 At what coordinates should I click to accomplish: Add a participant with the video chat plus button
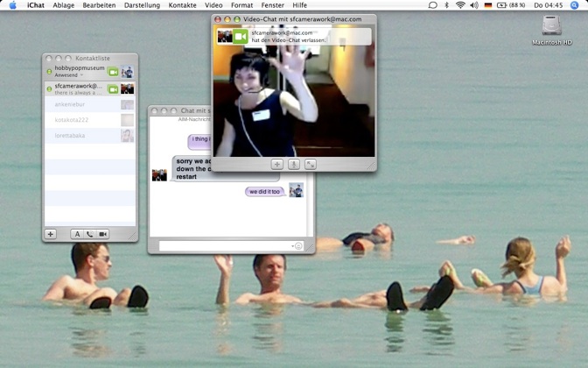[x=276, y=164]
